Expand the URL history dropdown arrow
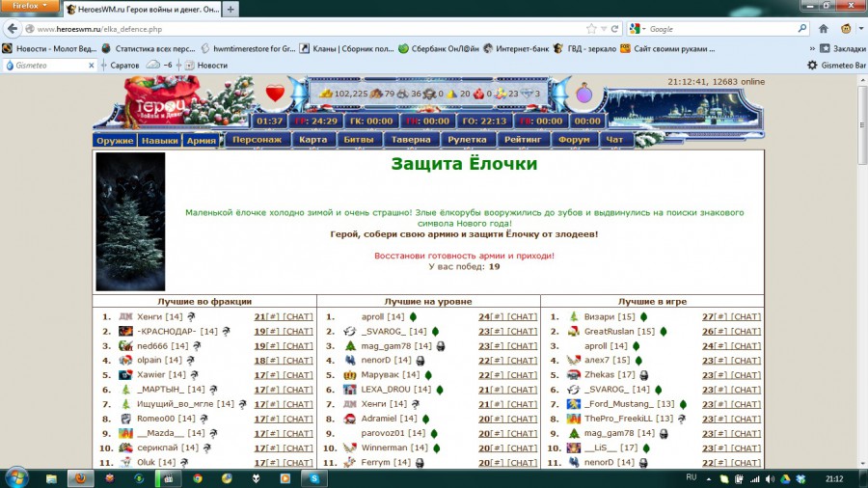Screen dimensions: 868x488 point(604,29)
